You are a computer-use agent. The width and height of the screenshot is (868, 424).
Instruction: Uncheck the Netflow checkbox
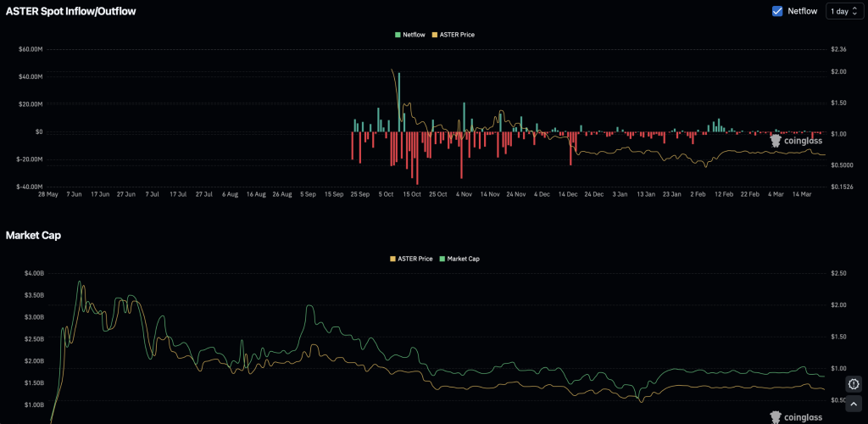pos(777,11)
